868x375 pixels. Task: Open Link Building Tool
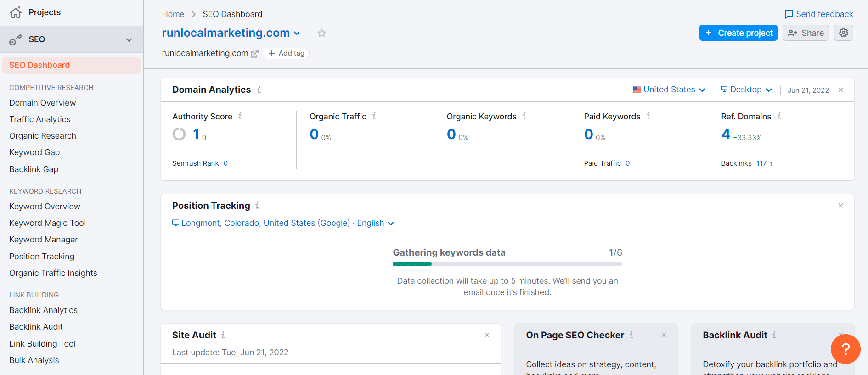click(x=42, y=344)
